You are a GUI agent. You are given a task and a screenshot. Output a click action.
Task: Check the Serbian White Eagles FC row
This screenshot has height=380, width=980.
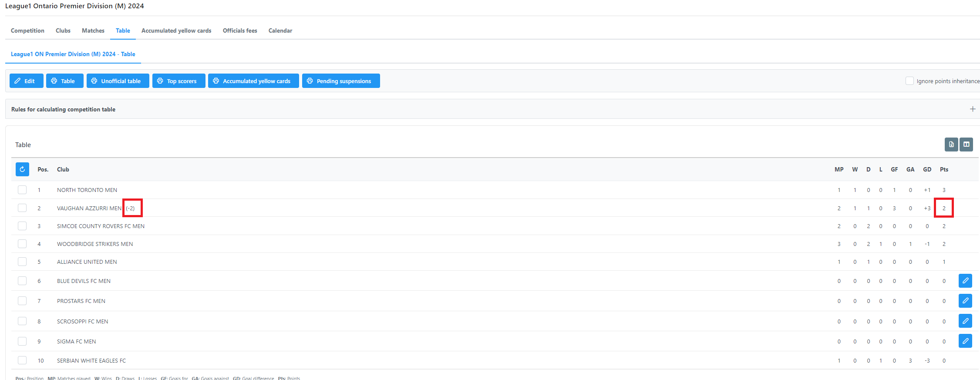[22, 360]
